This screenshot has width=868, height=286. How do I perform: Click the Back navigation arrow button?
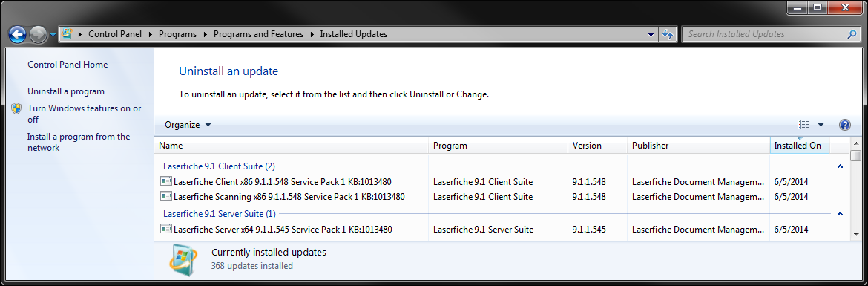click(17, 34)
